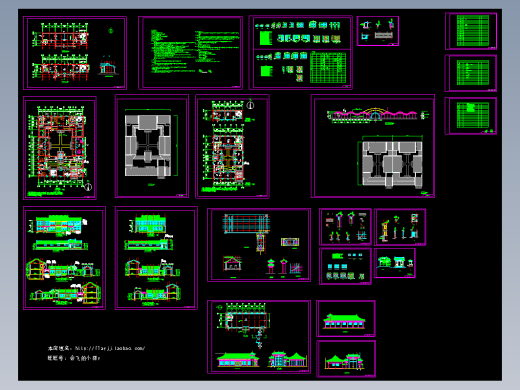Open the single hall elevation sheet

(x=346, y=319)
